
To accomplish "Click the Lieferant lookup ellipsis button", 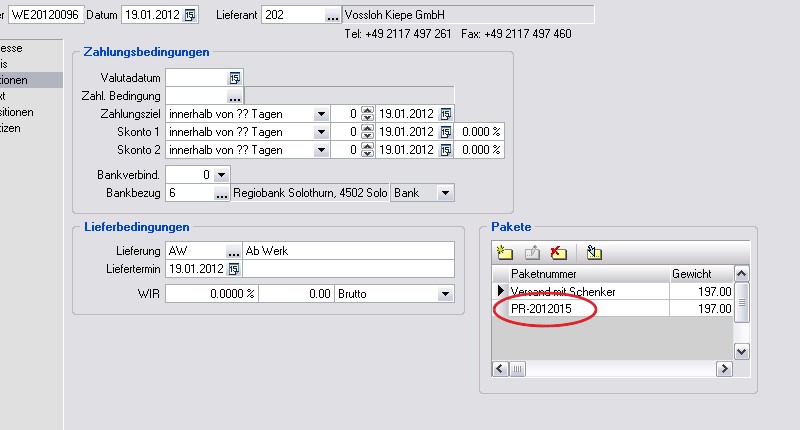I will point(332,15).
